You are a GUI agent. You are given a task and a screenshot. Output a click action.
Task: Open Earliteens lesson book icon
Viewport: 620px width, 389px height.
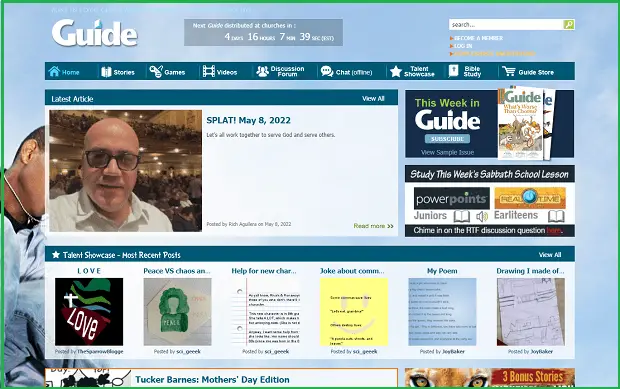pos(556,216)
